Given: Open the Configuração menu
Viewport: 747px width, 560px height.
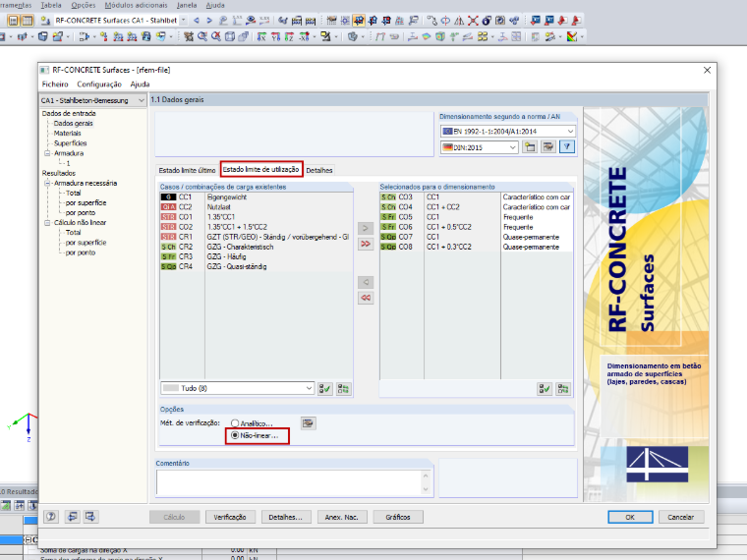Looking at the screenshot, I should pyautogui.click(x=99, y=84).
